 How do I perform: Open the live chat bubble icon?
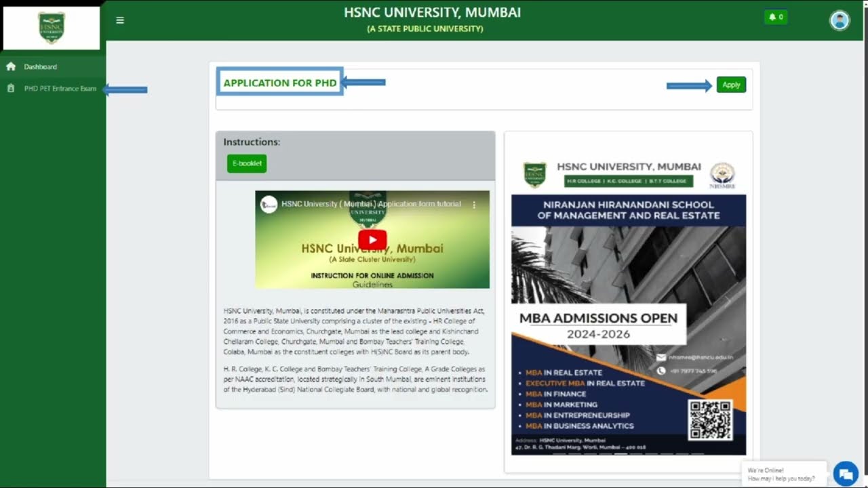846,473
